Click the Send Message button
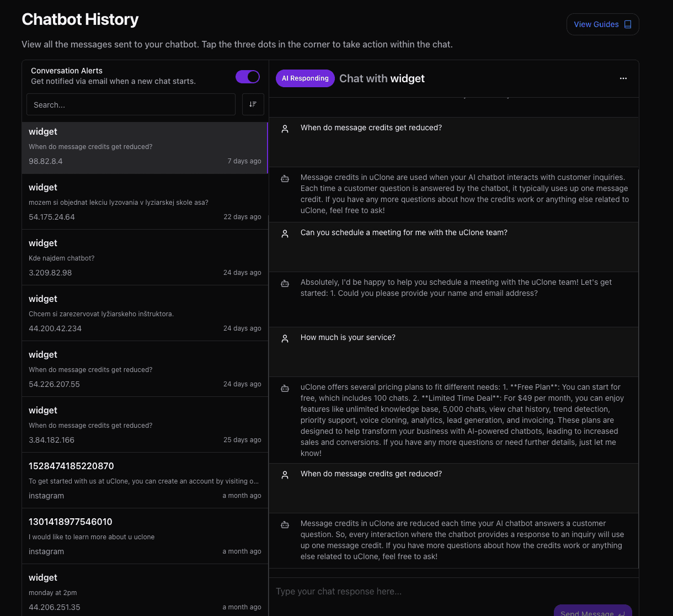The image size is (673, 616). [593, 610]
